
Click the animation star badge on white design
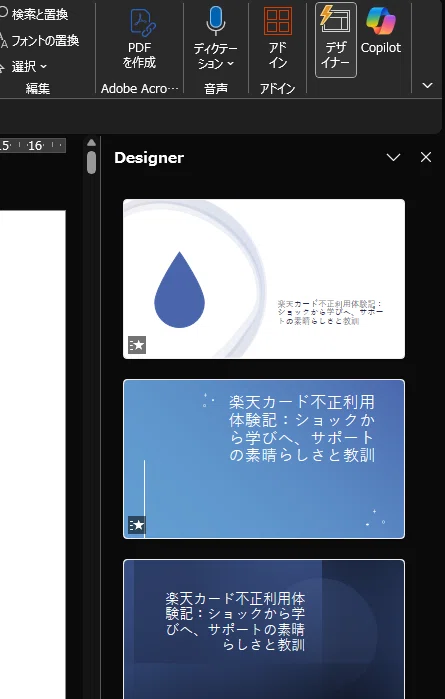[137, 345]
